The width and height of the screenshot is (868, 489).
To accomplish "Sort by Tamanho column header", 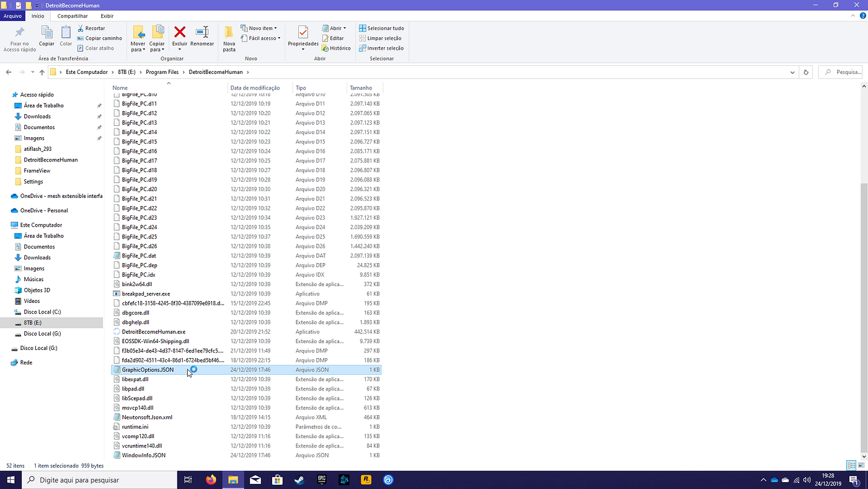I will point(365,87).
